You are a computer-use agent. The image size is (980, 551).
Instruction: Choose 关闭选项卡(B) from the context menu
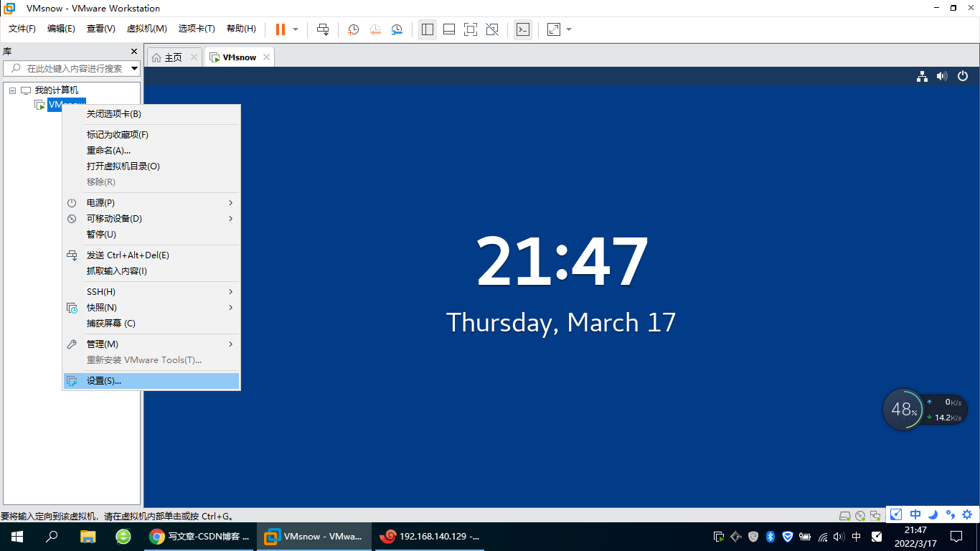tap(151, 114)
